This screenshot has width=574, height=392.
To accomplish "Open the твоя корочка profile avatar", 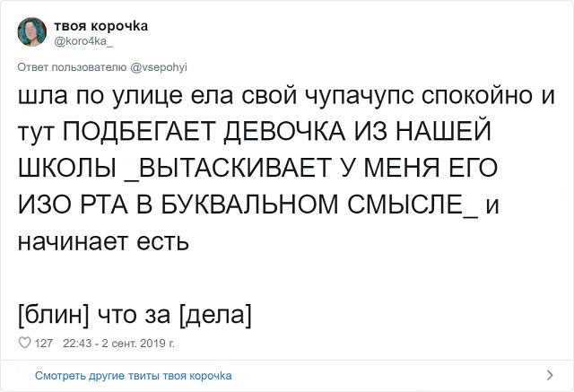I will pos(31,33).
